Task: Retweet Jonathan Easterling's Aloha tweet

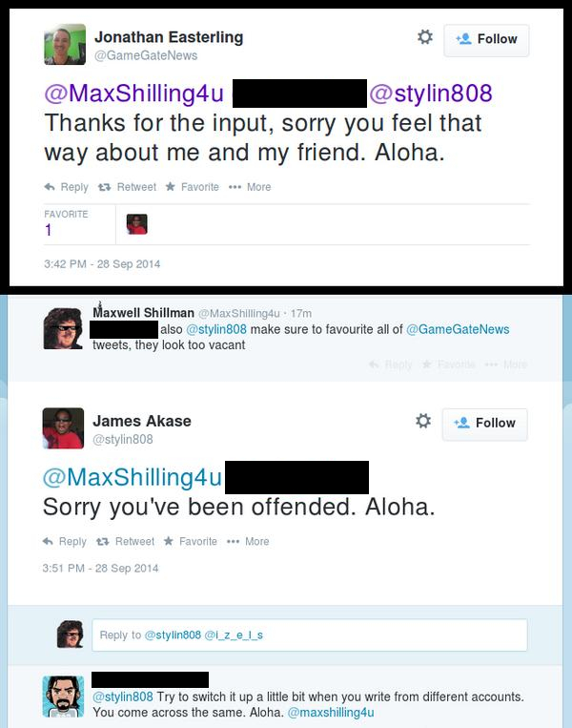Action: [x=128, y=187]
